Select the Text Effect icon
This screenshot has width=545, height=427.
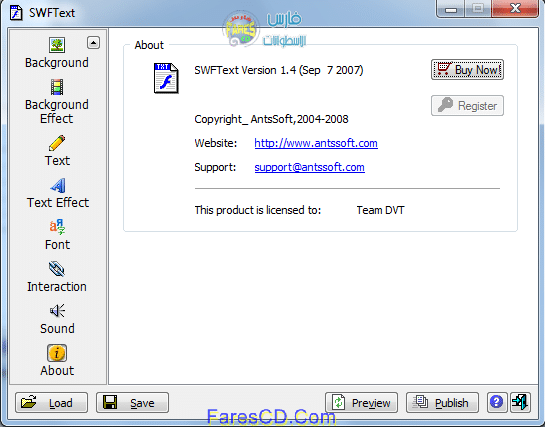(58, 185)
